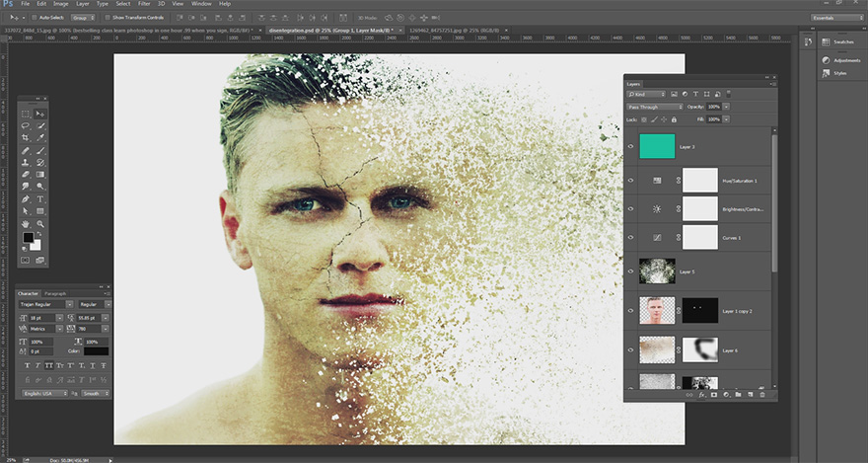Select the Move tool in the toolbox
This screenshot has width=868, height=463.
(40, 114)
